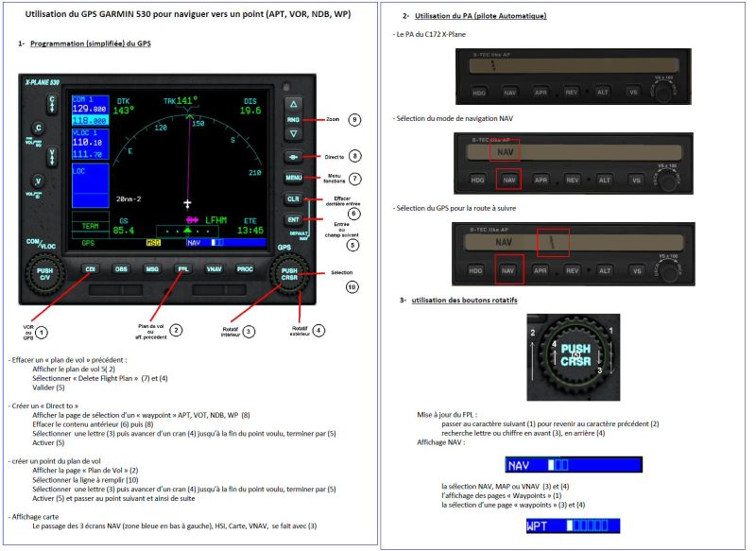Click the FPL flight plan button

[x=183, y=269]
